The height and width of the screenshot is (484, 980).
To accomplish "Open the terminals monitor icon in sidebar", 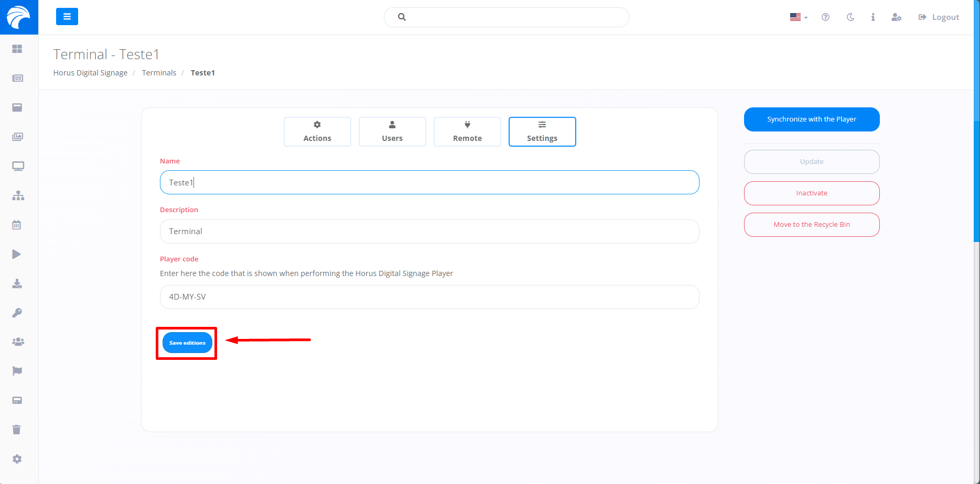I will 18,166.
